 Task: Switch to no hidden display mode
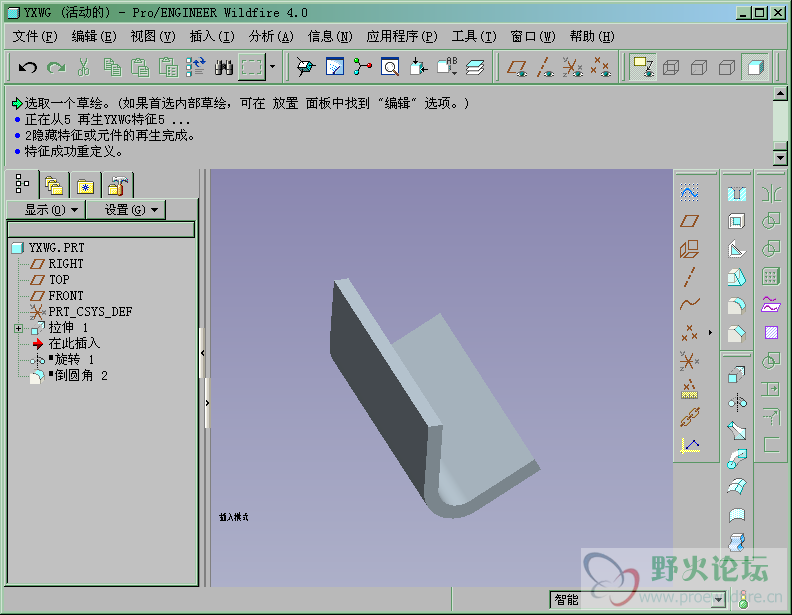727,67
